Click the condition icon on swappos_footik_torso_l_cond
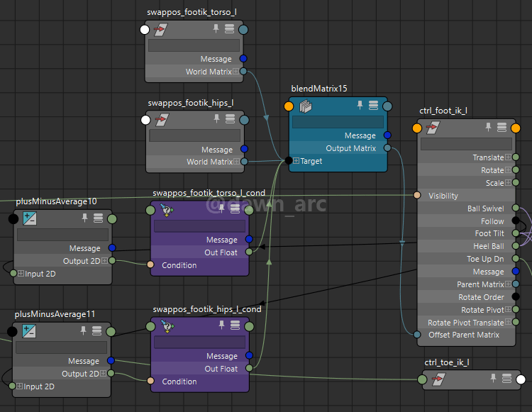The width and height of the screenshot is (532, 412). point(167,210)
